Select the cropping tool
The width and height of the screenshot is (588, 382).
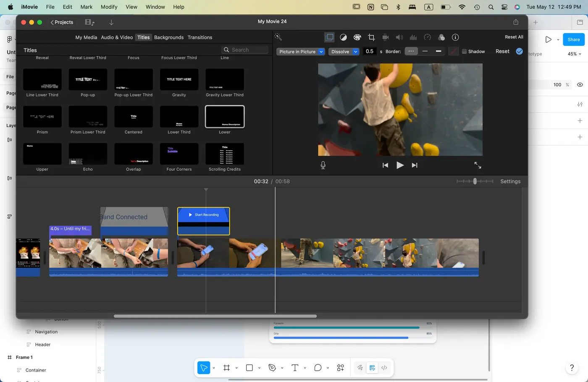(371, 37)
